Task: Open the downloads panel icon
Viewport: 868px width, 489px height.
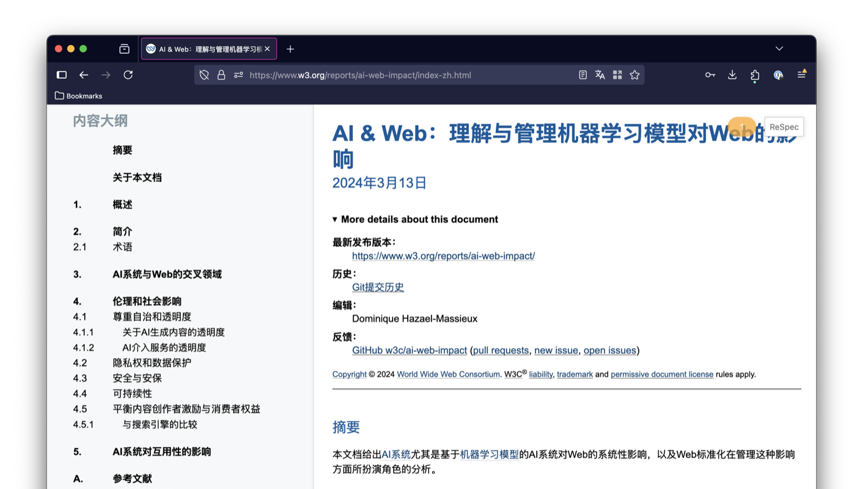Action: tap(732, 75)
